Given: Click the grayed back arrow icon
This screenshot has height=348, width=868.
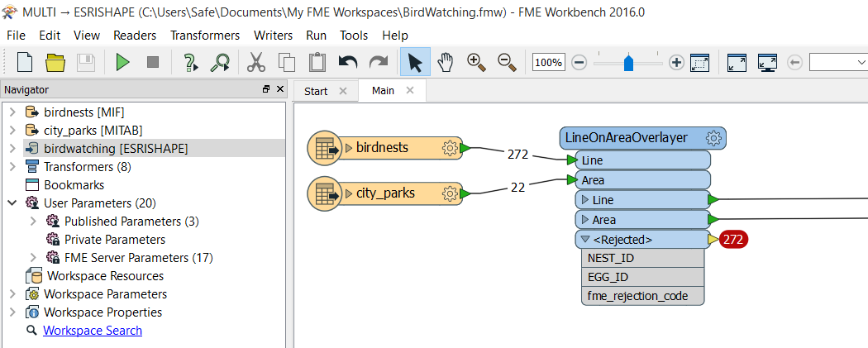Looking at the screenshot, I should coord(794,63).
